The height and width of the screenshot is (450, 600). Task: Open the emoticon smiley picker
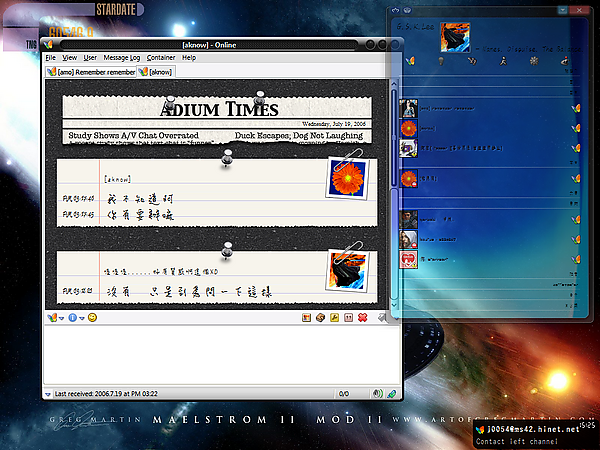(92, 317)
